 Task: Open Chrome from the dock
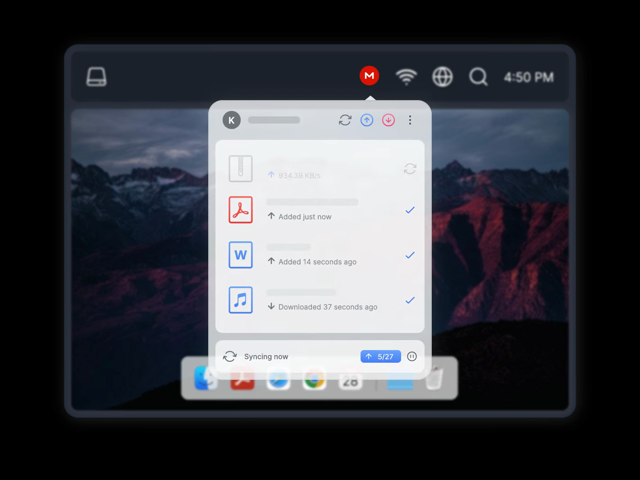click(314, 379)
